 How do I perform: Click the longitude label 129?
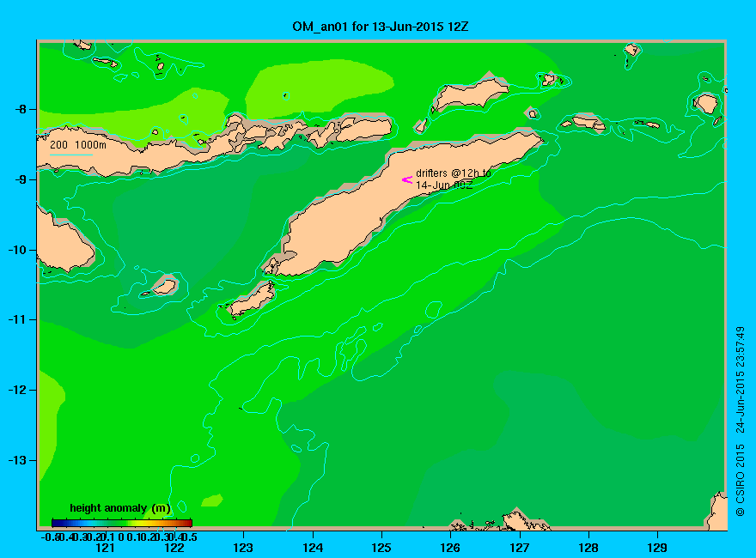(x=657, y=548)
